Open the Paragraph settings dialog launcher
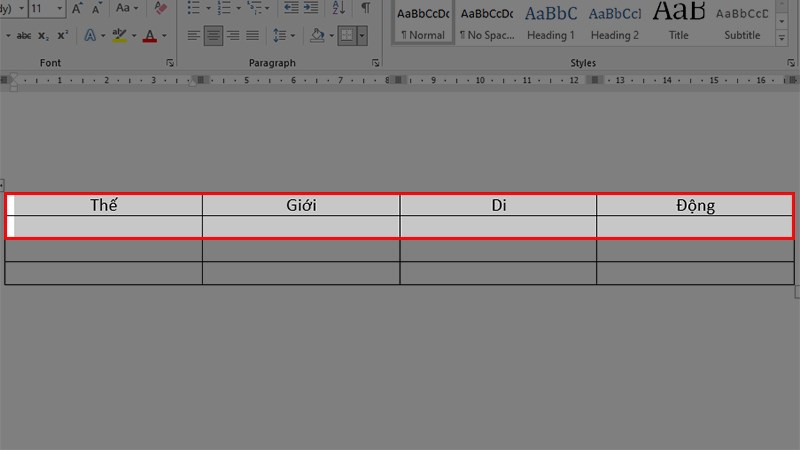The height and width of the screenshot is (450, 800). (x=375, y=63)
